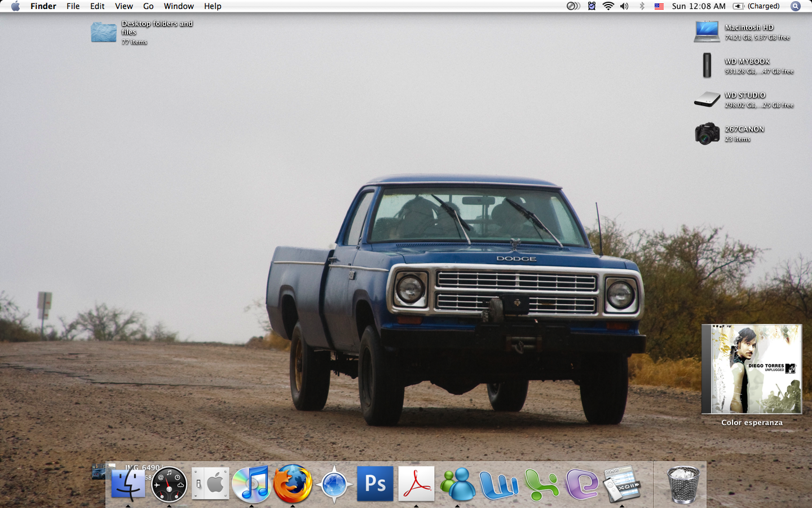The image size is (812, 508).
Task: Launch Microsoft Word from the dock
Action: [x=499, y=484]
